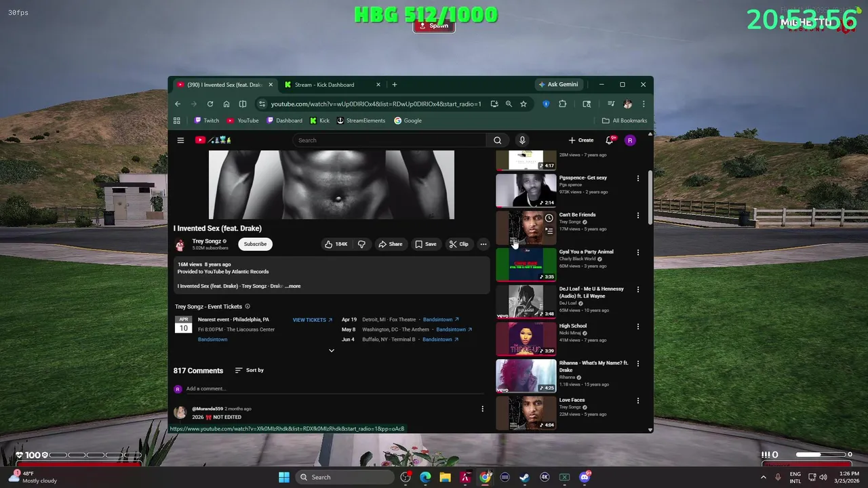Open options for High School video
868x488 pixels.
pyautogui.click(x=637, y=327)
